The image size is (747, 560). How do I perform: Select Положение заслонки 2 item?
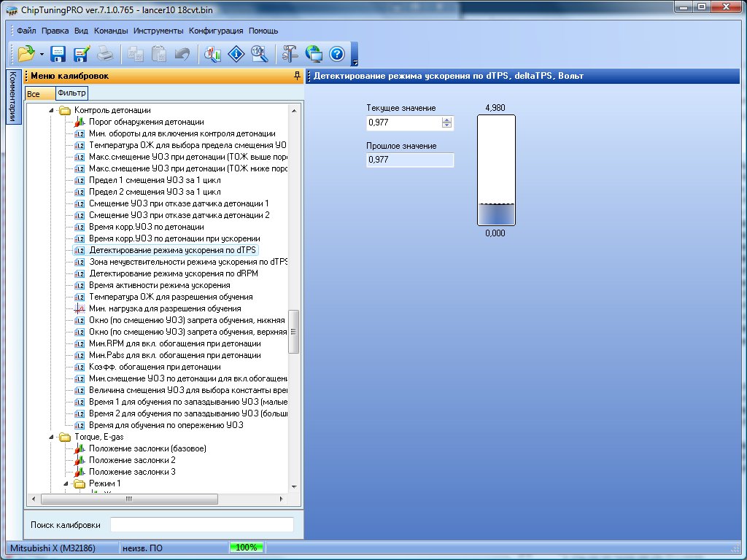pos(132,460)
